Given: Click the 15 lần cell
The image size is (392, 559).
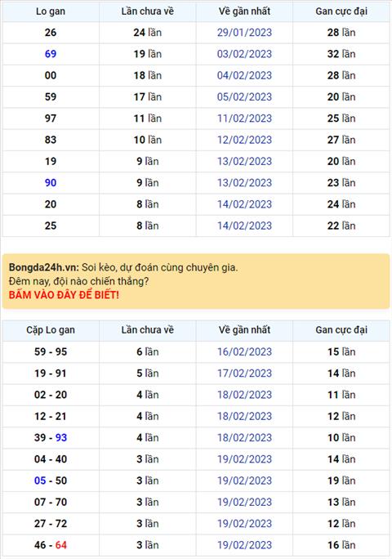Looking at the screenshot, I should pyautogui.click(x=341, y=352).
